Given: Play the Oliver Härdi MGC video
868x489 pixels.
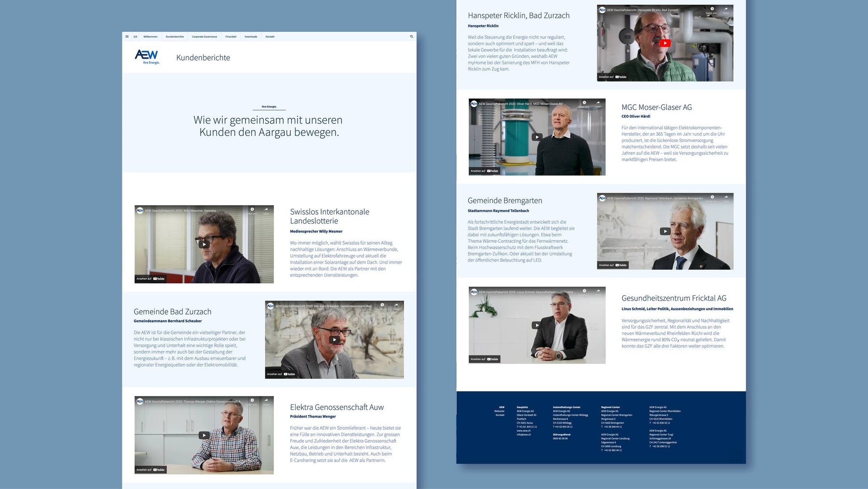Looking at the screenshot, I should click(x=537, y=137).
